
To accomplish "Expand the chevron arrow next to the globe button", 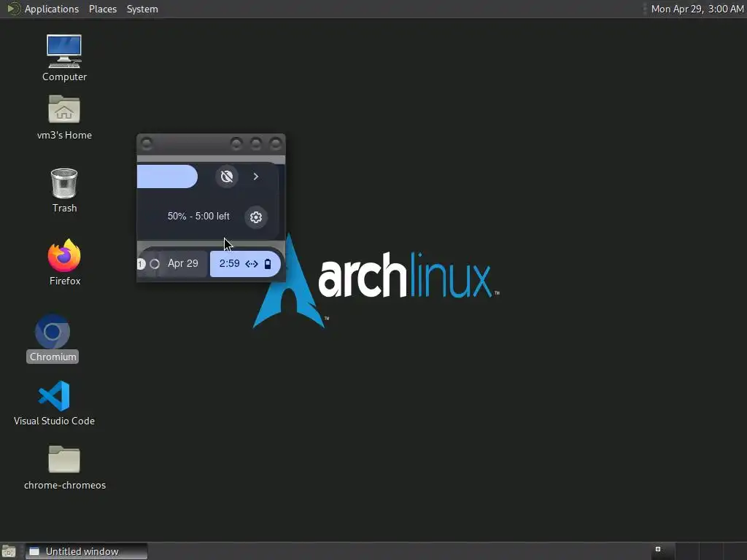I will pos(256,176).
